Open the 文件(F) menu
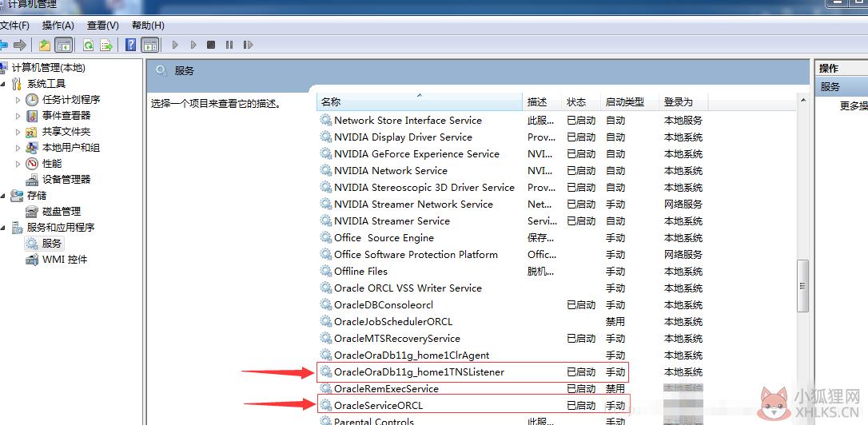868x425 pixels. pyautogui.click(x=14, y=26)
